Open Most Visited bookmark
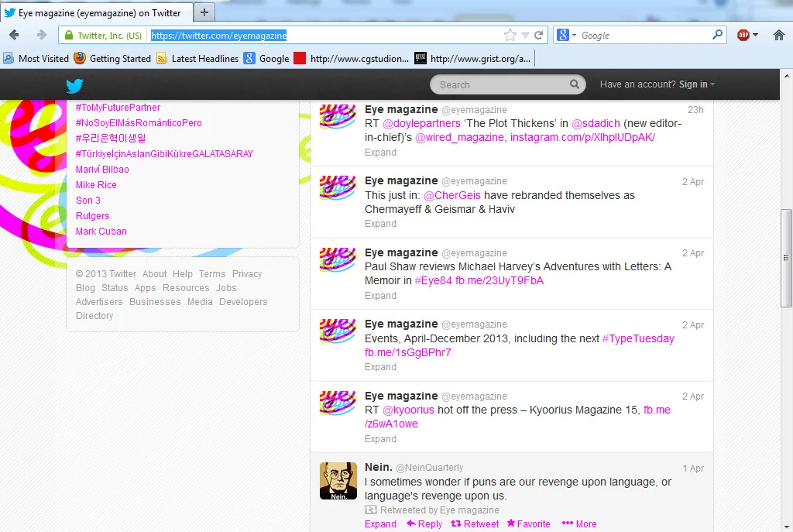The width and height of the screenshot is (793, 532). [x=36, y=59]
